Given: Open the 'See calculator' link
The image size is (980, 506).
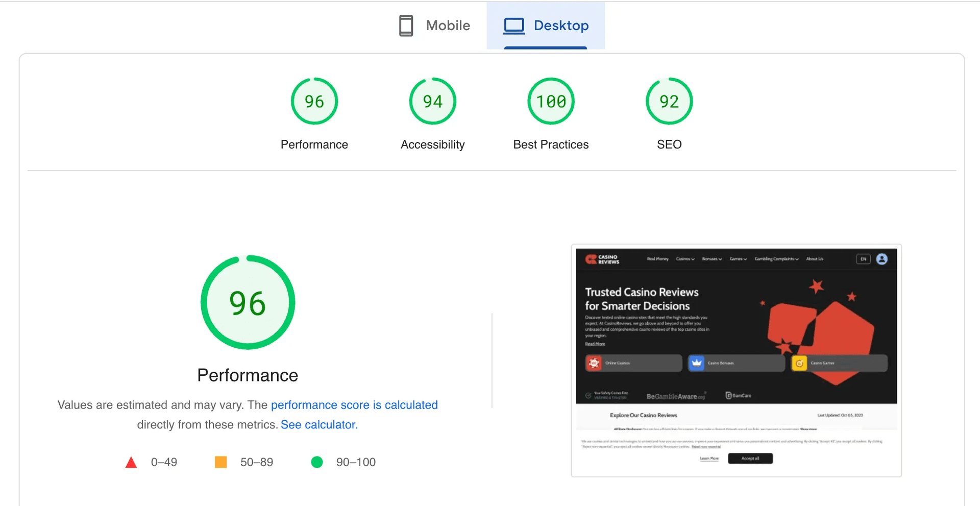Looking at the screenshot, I should [x=319, y=425].
